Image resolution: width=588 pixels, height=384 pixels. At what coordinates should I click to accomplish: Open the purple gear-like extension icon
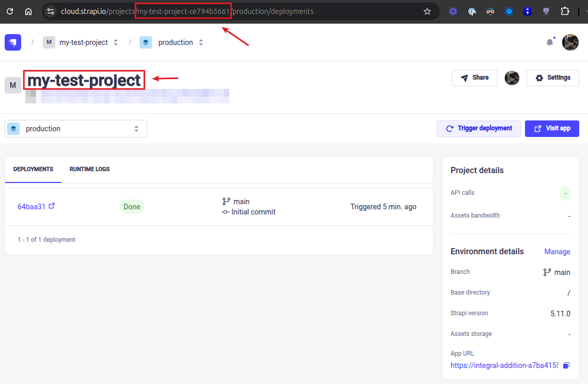pos(453,11)
